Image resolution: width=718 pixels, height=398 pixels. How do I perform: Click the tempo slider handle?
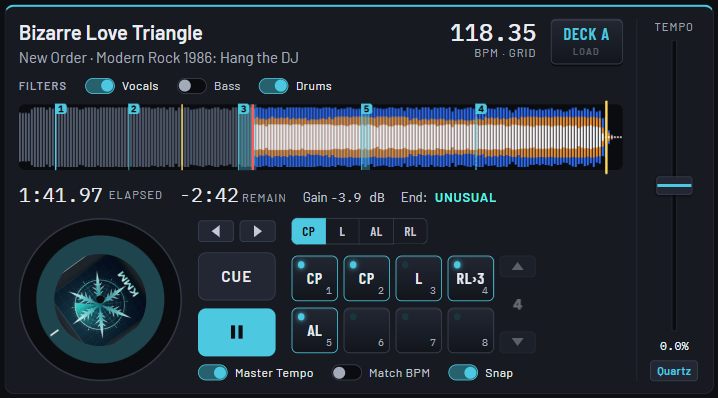[x=674, y=185]
